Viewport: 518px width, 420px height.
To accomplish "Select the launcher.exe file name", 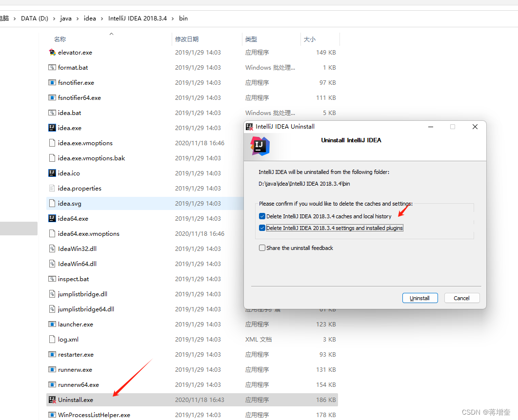I will coord(75,325).
